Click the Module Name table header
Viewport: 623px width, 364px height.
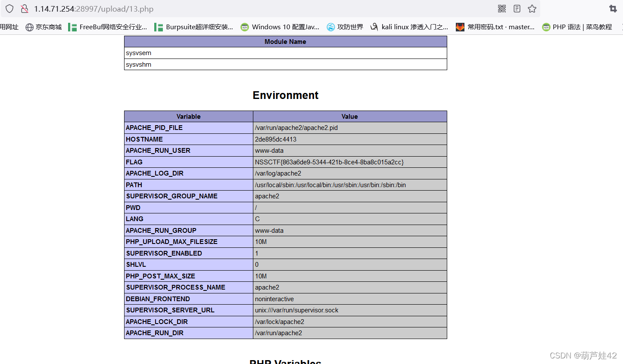click(286, 42)
